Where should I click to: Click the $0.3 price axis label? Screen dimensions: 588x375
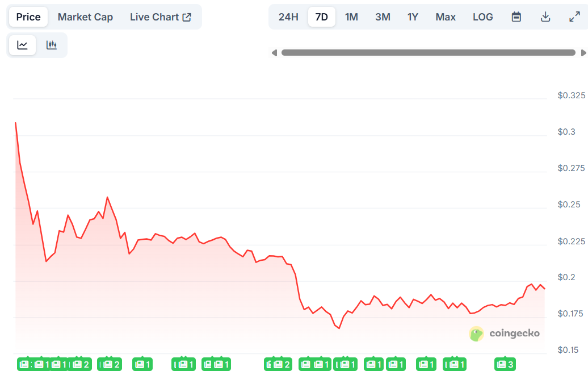point(566,132)
